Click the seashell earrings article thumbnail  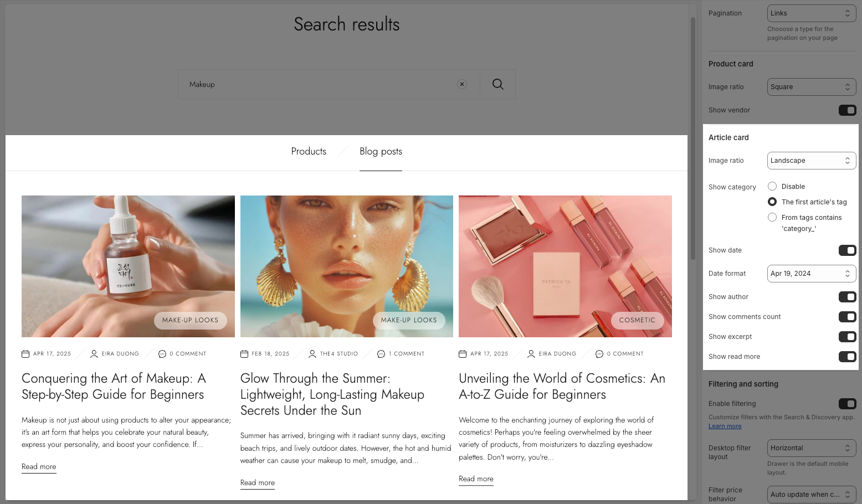pyautogui.click(x=347, y=266)
